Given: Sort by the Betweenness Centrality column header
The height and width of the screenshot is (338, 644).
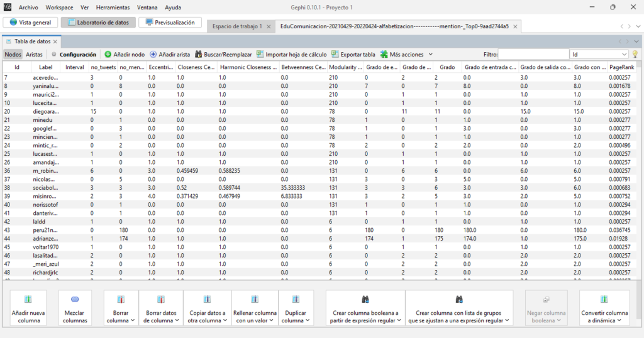Looking at the screenshot, I should click(x=303, y=67).
